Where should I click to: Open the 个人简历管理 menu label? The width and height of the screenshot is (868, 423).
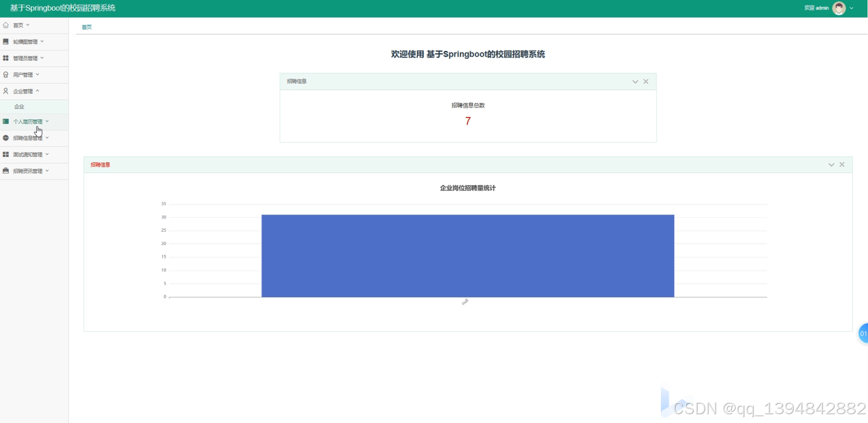[x=28, y=122]
